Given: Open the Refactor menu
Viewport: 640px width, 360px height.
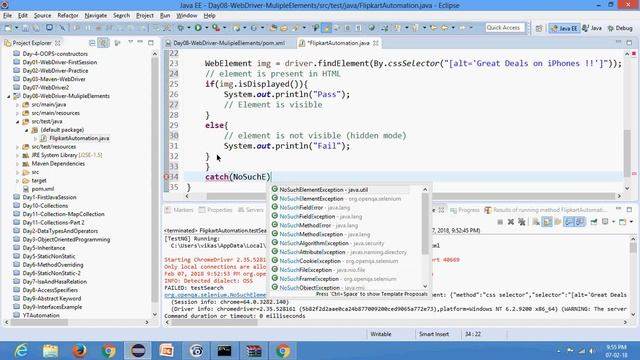Looking at the screenshot, I should 68,16.
